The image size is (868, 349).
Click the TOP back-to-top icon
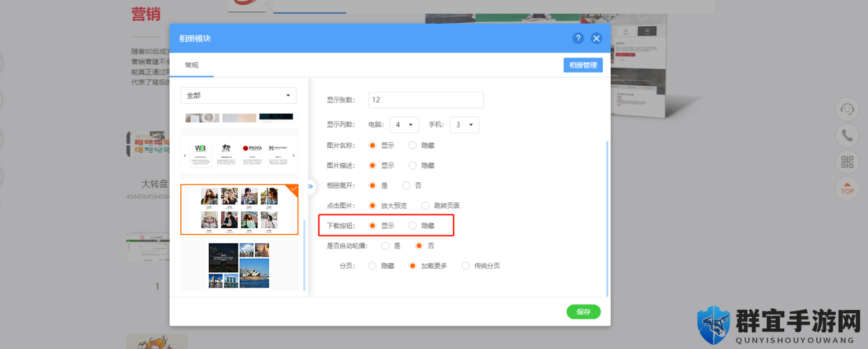coord(847,188)
